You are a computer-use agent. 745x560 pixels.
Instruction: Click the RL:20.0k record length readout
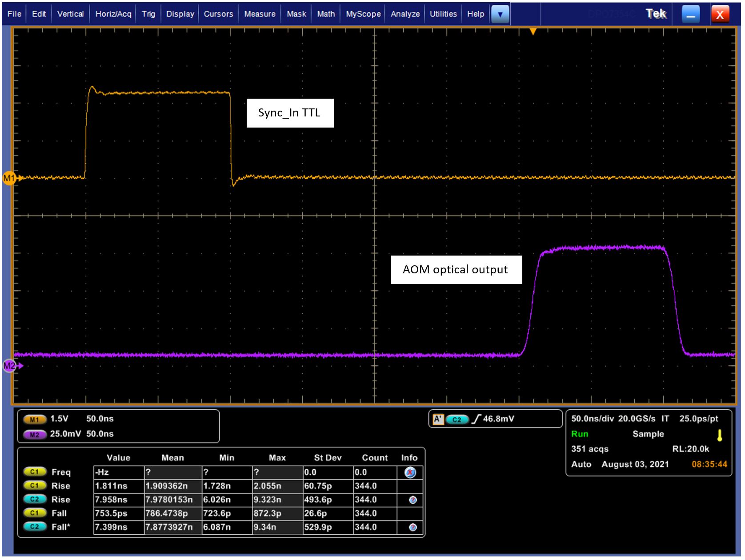pos(691,449)
